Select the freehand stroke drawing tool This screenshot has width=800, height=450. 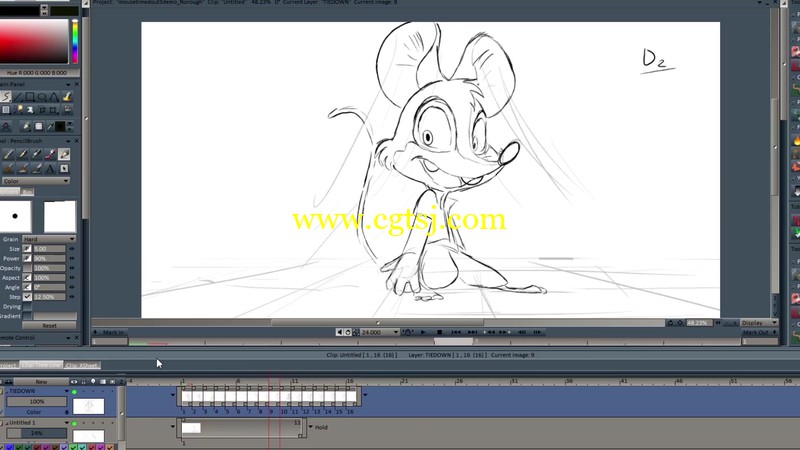(6, 96)
